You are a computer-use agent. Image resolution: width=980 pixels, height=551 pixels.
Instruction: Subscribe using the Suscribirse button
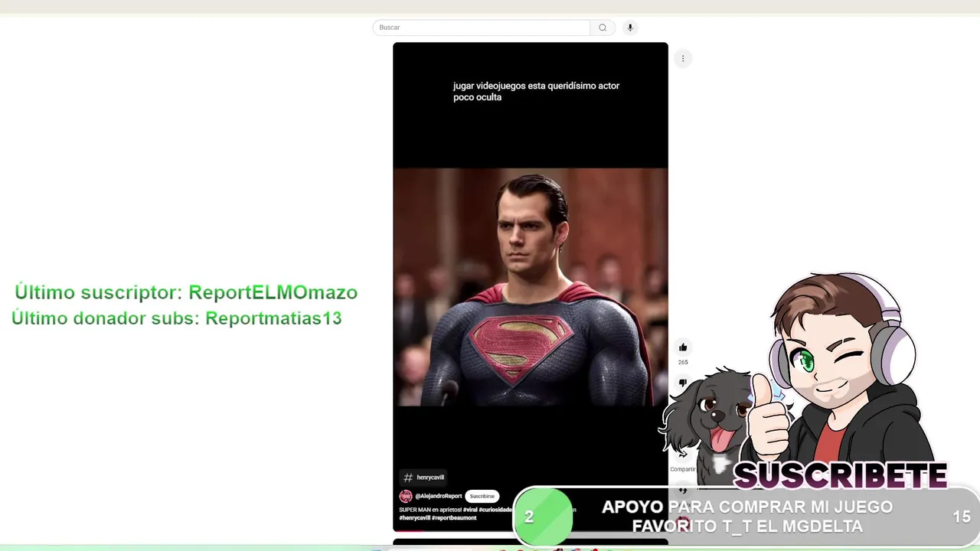click(x=482, y=496)
